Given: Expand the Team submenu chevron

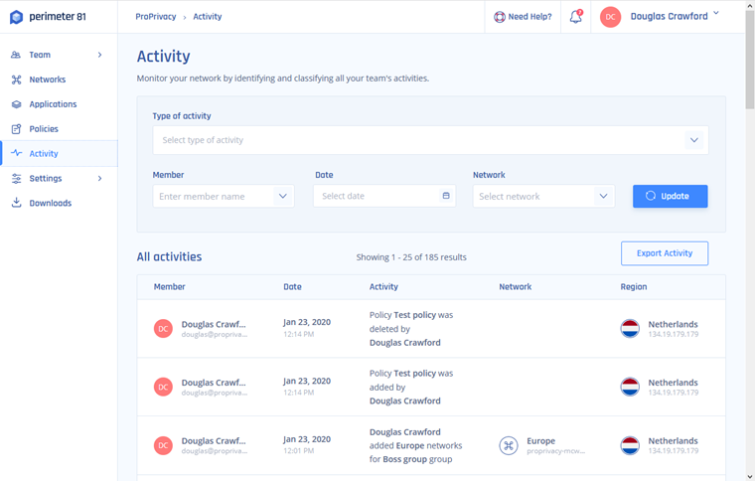Looking at the screenshot, I should click(100, 55).
